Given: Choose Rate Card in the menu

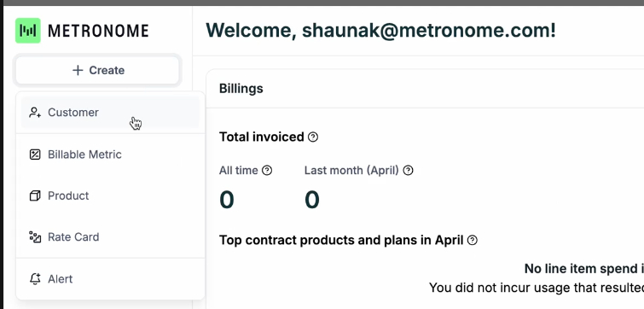Looking at the screenshot, I should 110,237.
